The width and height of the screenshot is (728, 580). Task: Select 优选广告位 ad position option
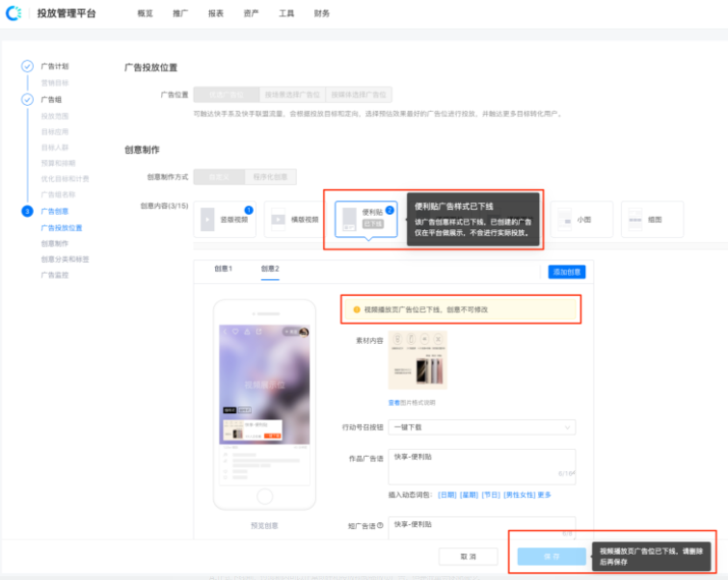point(226,94)
